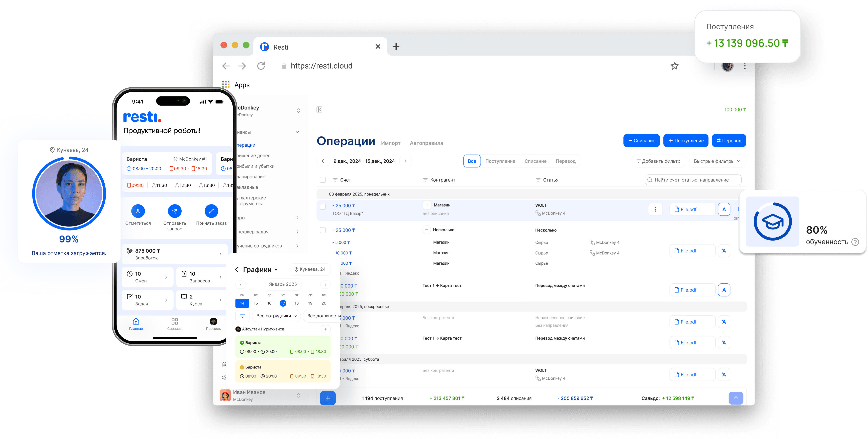Tap the Принять заказ pencil icon

click(x=211, y=211)
